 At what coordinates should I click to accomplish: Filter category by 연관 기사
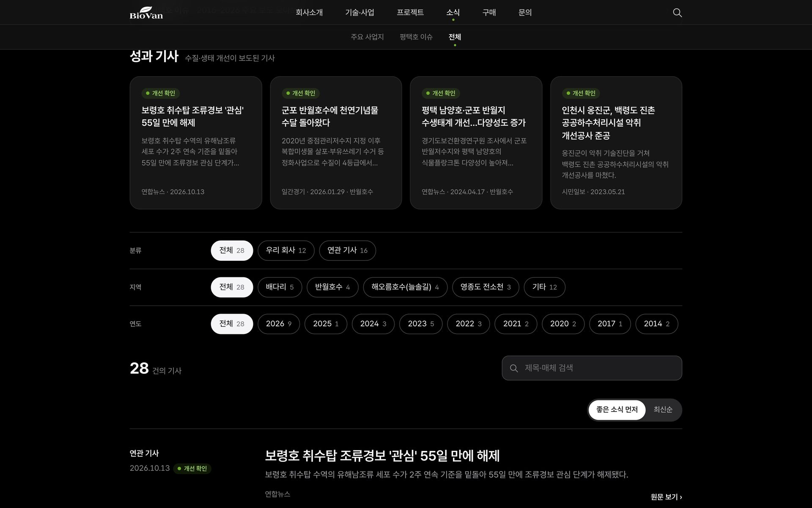coord(348,251)
